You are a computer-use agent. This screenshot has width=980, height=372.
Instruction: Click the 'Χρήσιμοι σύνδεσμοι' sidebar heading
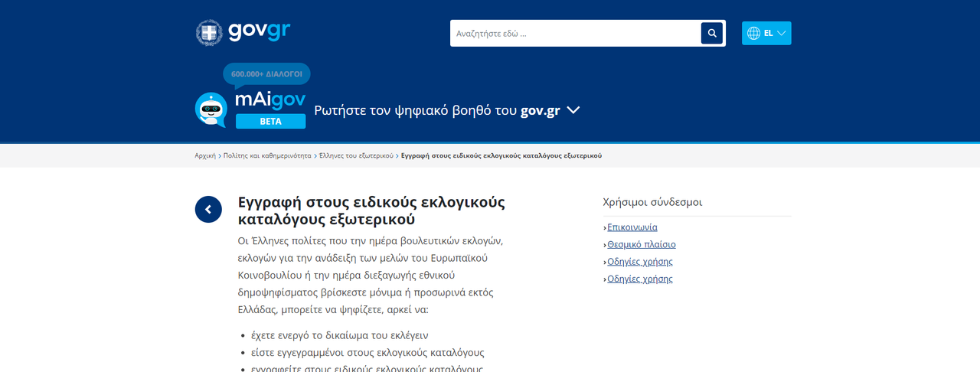coord(652,202)
